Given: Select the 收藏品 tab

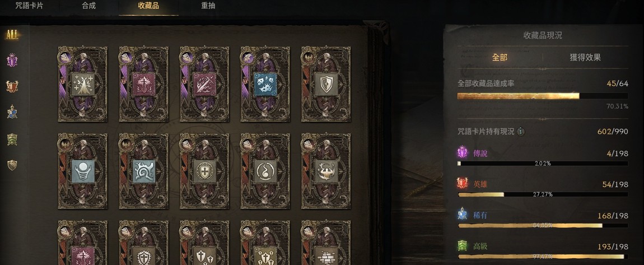Looking at the screenshot, I should (148, 6).
